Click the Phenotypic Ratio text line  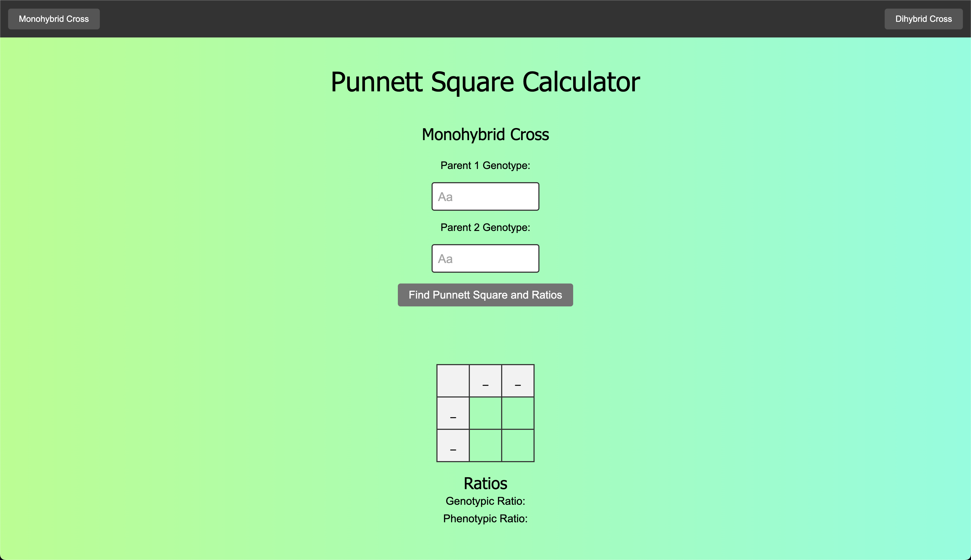tap(485, 518)
